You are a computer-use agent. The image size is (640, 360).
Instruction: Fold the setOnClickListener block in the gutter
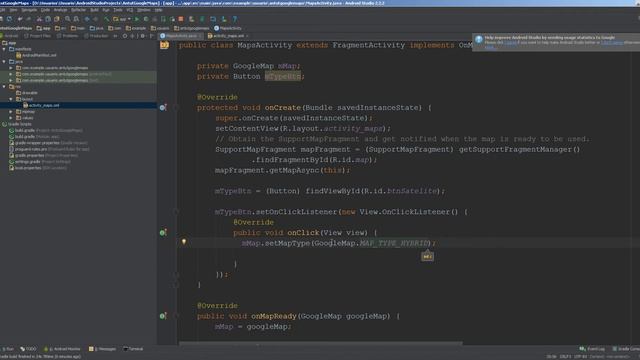(176, 212)
